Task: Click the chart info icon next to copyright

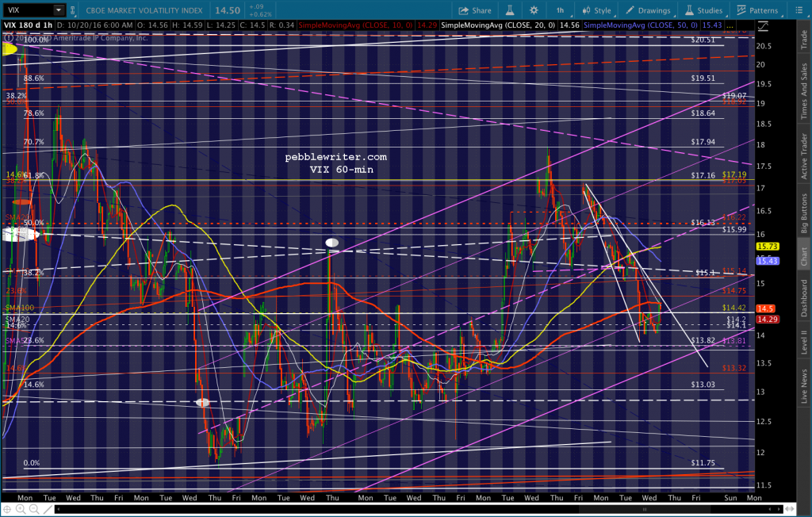Action: [8, 38]
